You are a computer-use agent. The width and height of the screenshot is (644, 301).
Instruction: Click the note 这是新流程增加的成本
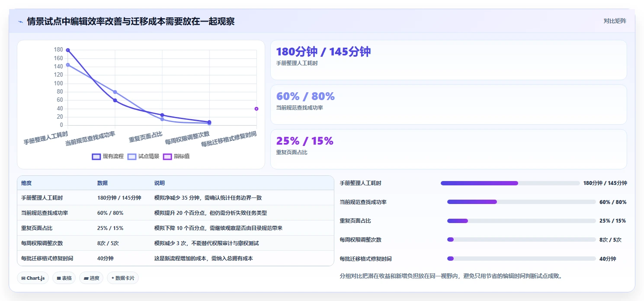click(x=204, y=258)
